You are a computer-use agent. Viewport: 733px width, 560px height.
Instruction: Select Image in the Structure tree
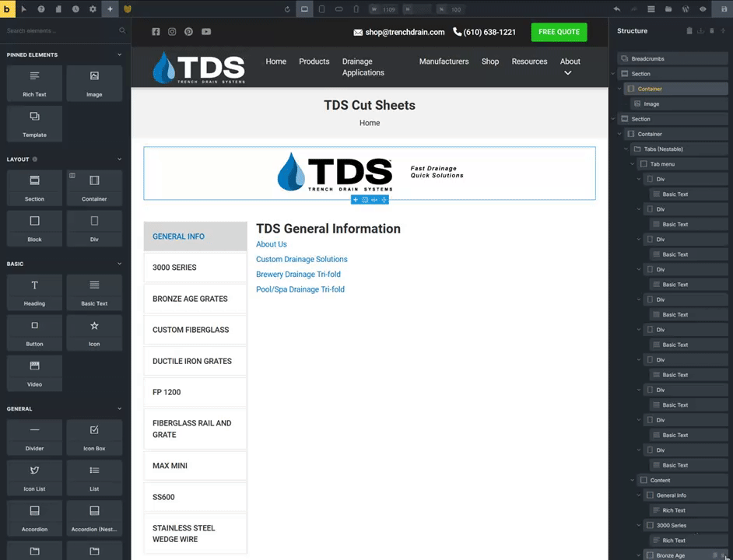click(x=679, y=103)
